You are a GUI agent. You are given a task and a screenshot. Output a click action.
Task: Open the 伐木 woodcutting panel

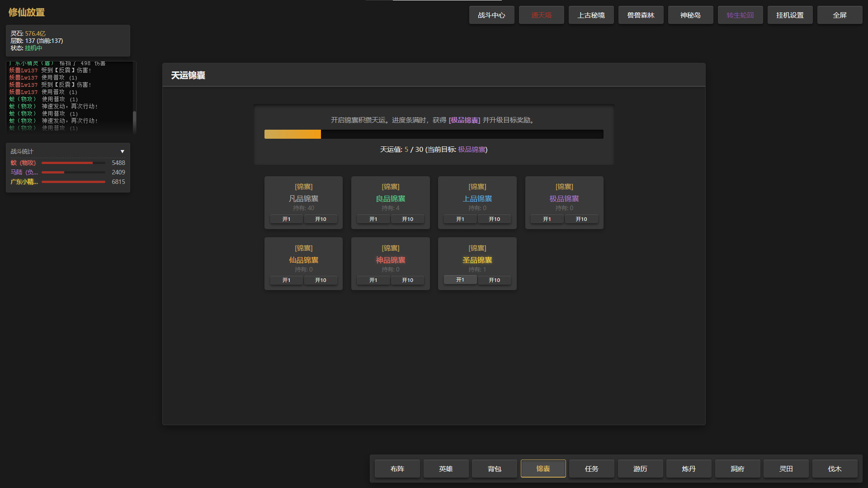[x=835, y=469]
